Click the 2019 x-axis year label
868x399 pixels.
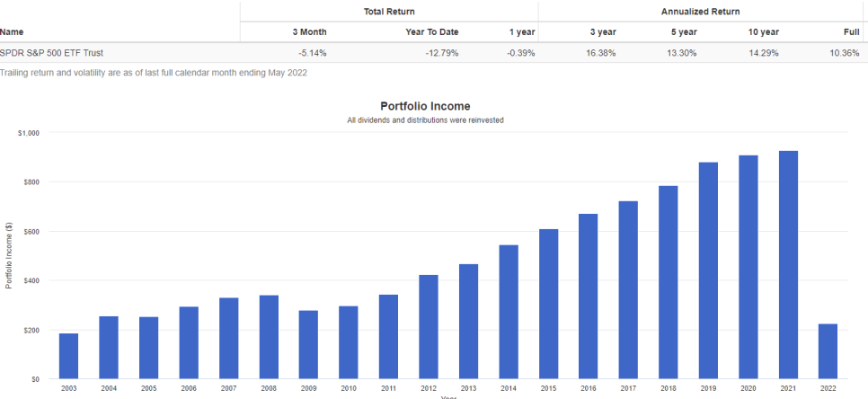pos(708,390)
